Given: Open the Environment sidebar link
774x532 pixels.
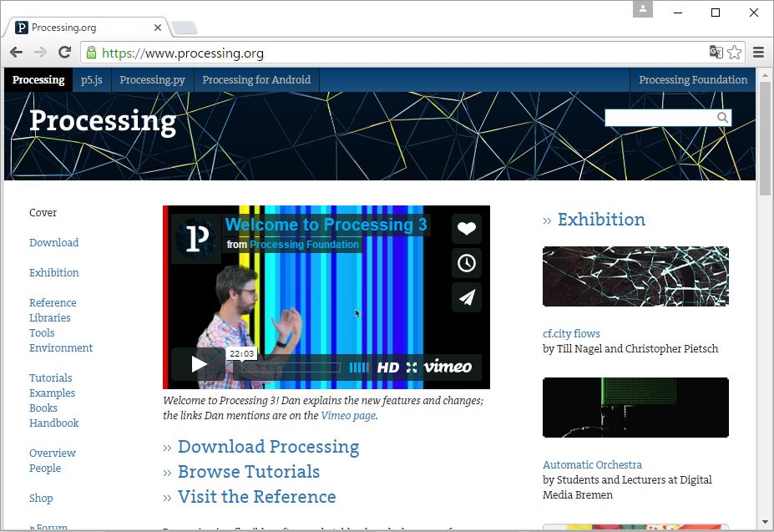Looking at the screenshot, I should 61,347.
